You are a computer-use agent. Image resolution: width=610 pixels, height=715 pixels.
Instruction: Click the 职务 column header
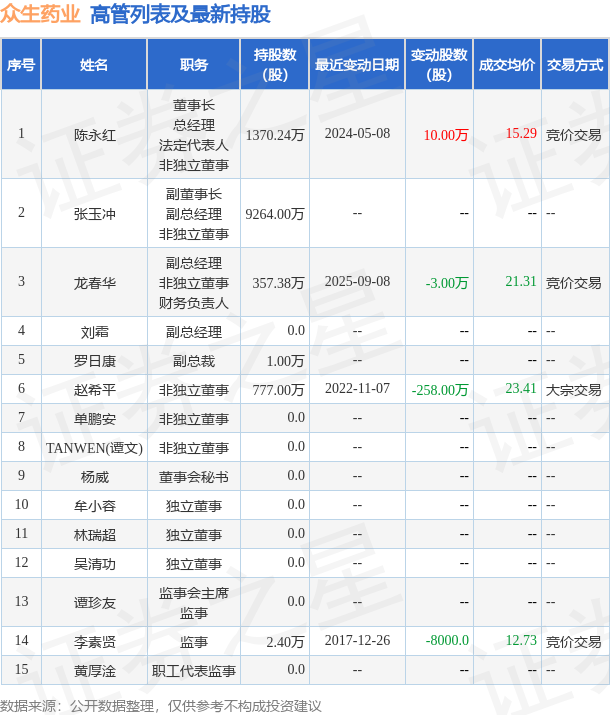point(194,64)
